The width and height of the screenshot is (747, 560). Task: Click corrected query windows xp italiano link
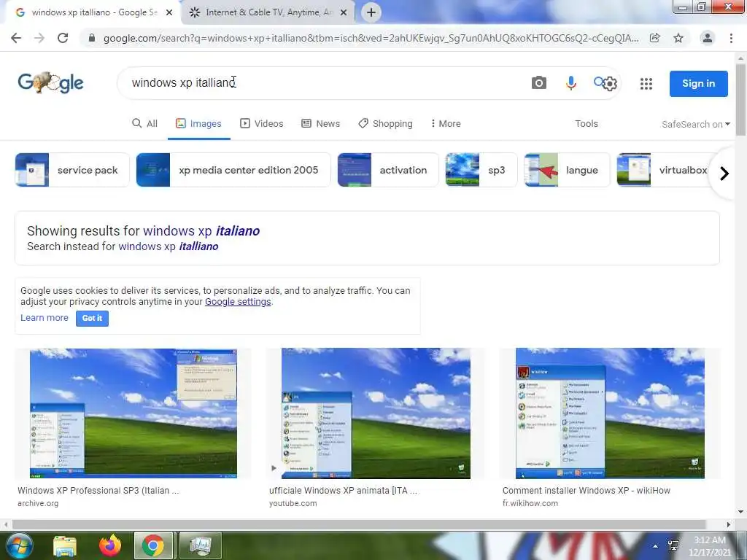coord(201,231)
